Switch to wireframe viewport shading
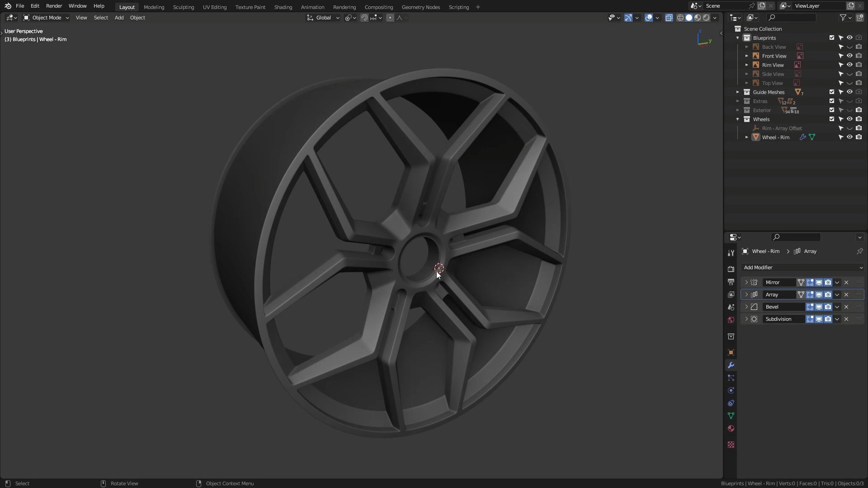 pos(680,18)
